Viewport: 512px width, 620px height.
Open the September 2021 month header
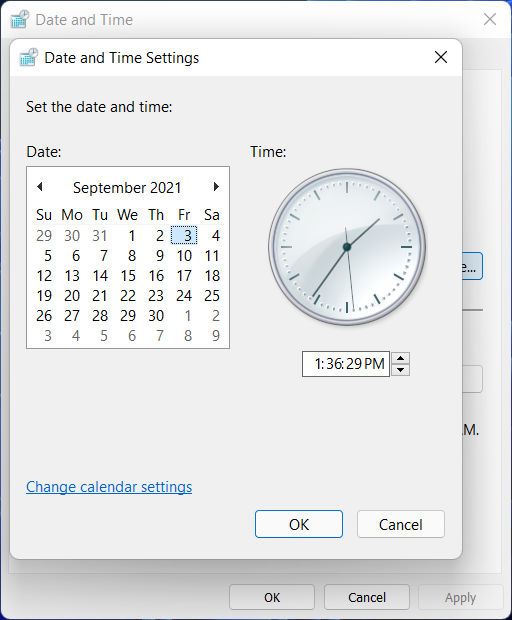coord(127,187)
